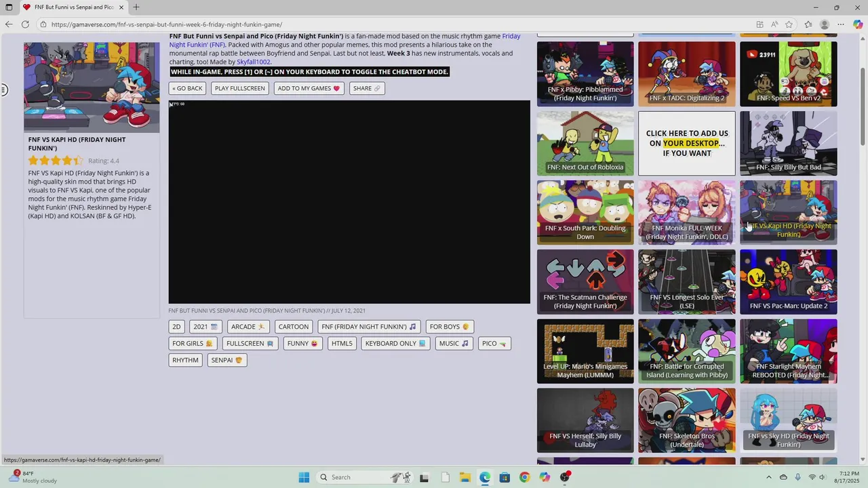Open Google Chrome from the taskbar

[524, 477]
